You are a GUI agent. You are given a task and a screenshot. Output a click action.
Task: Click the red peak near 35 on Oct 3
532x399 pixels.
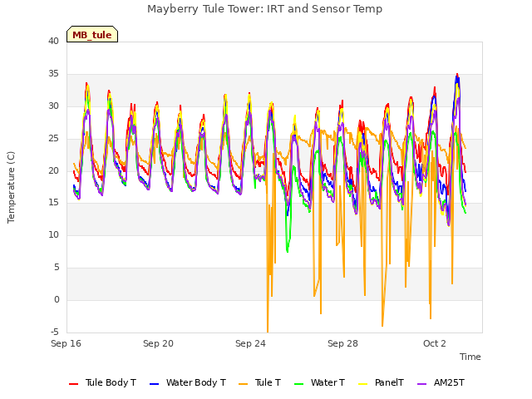[x=457, y=74]
